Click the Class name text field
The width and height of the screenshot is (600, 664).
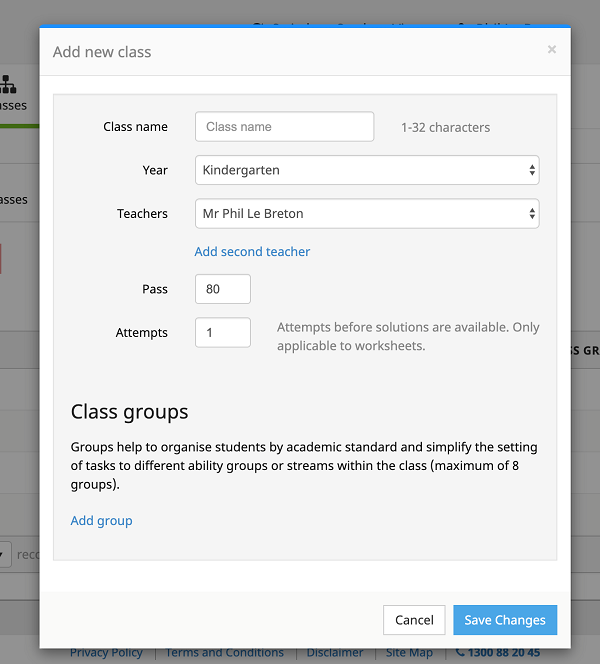click(x=284, y=127)
